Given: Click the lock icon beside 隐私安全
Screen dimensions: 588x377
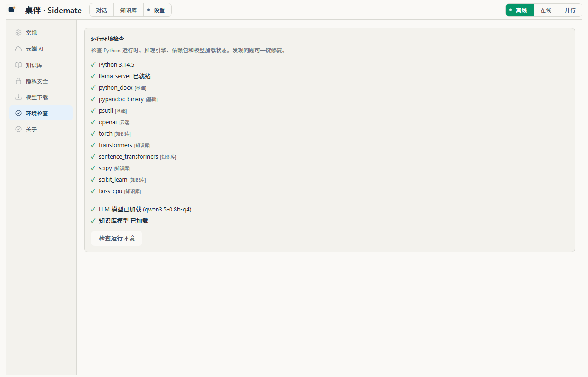Looking at the screenshot, I should pos(18,81).
